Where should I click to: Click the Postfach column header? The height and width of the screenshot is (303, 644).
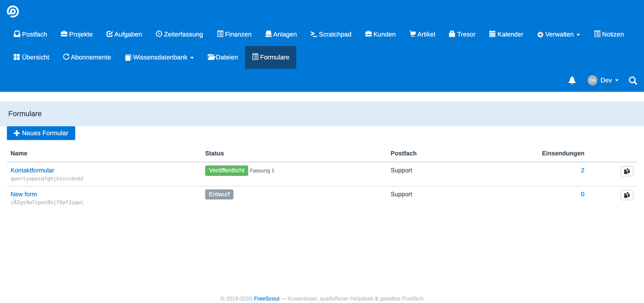tap(404, 153)
